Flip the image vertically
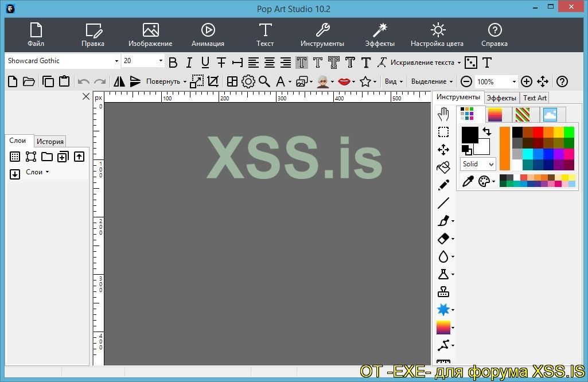Screen dimensions: 588x382 135,81
